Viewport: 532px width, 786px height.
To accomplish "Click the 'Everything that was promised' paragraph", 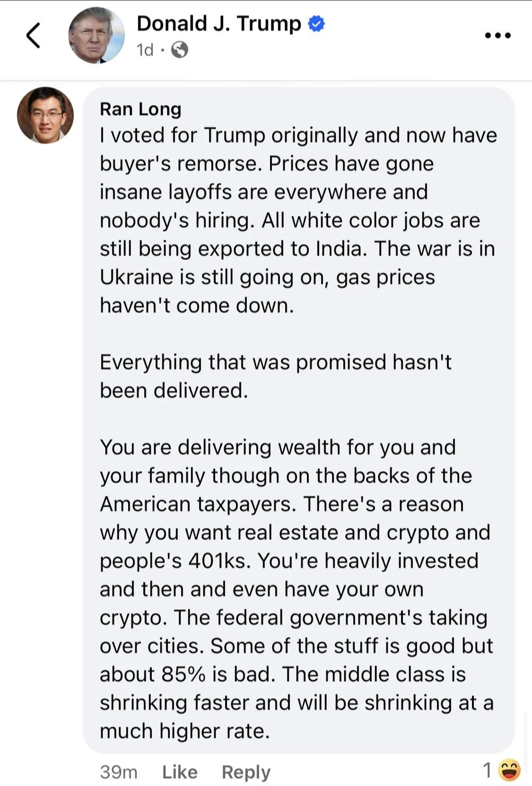I will click(x=275, y=376).
